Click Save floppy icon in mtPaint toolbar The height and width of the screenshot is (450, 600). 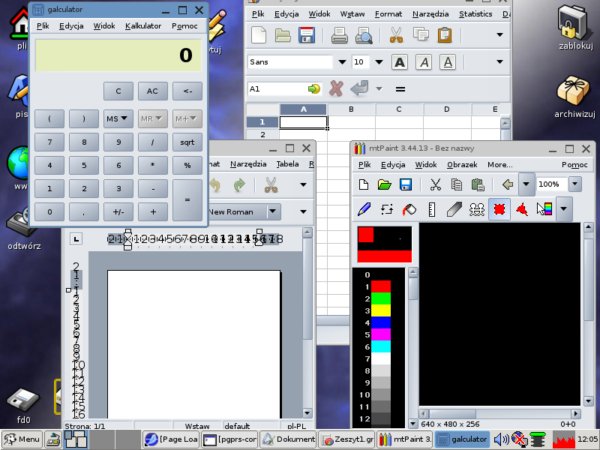pos(406,184)
